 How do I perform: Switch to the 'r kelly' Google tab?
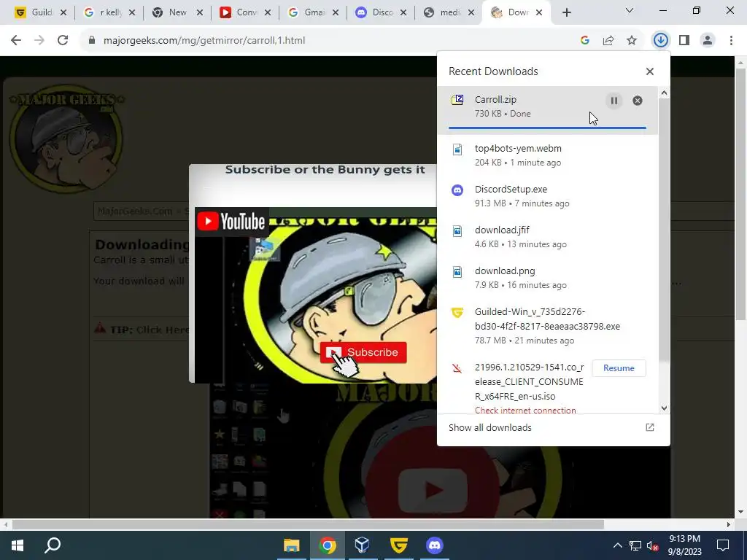(x=109, y=13)
